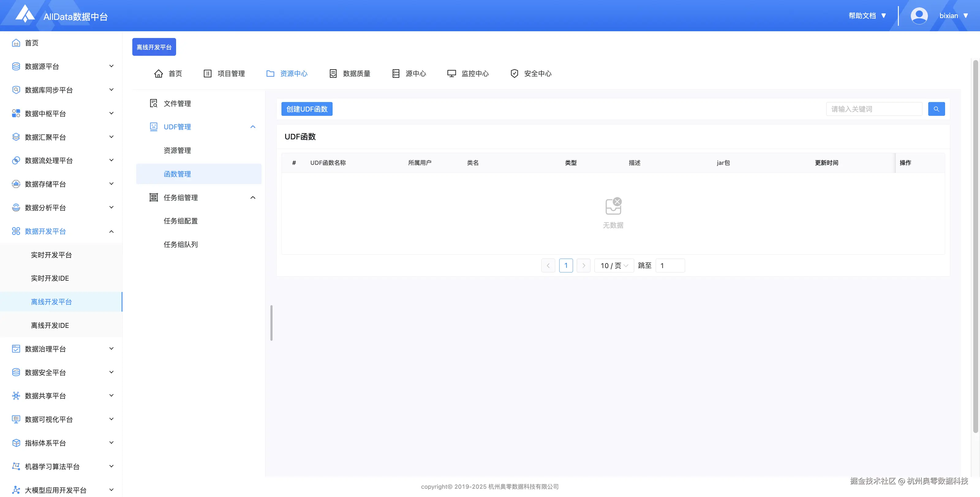The image size is (980, 497).
Task: Click the UDF函数名称 column header
Action: click(328, 163)
